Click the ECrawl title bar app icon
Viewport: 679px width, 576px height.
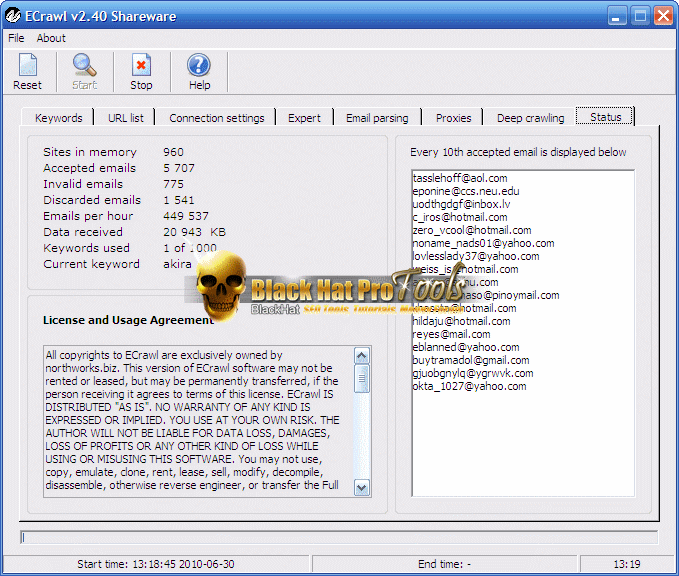(13, 16)
